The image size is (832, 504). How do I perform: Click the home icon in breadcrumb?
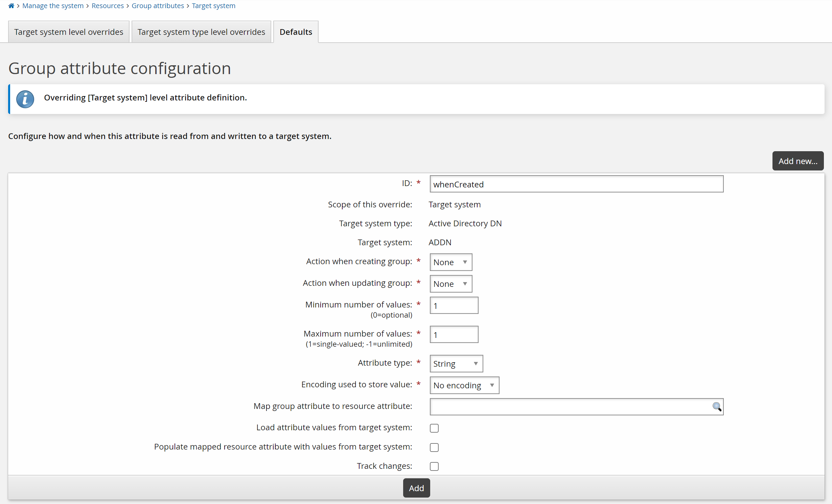click(x=11, y=6)
